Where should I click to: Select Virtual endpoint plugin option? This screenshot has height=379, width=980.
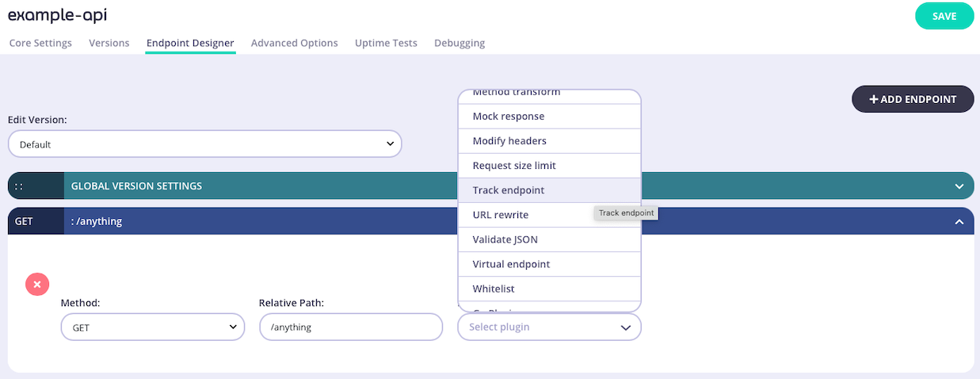[511, 264]
